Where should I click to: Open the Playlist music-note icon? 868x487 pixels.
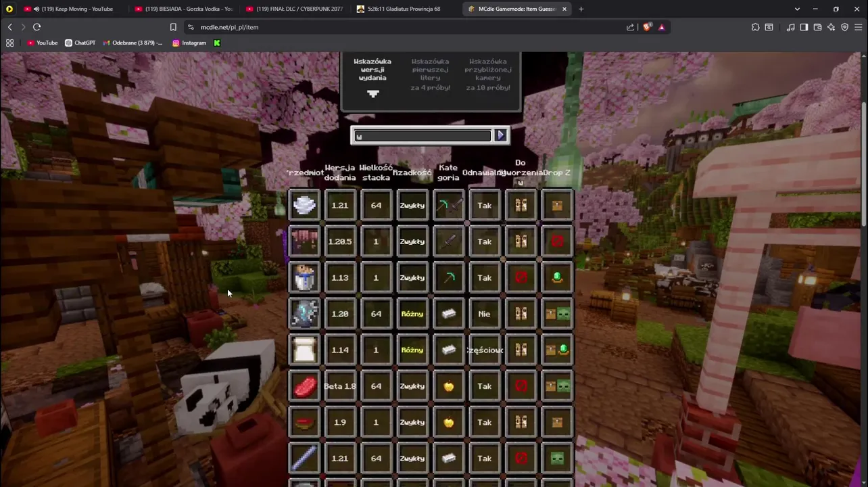pos(790,27)
